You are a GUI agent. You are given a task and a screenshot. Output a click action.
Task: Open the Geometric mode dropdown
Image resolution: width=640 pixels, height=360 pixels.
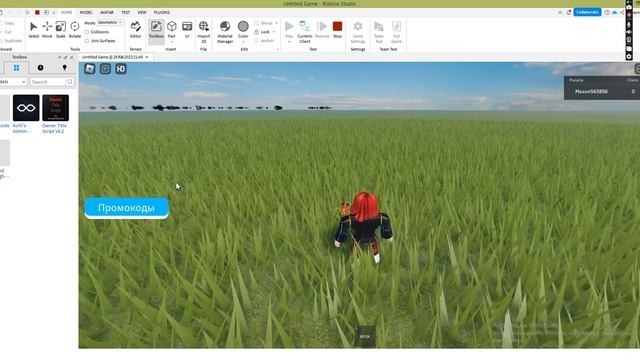[110, 22]
